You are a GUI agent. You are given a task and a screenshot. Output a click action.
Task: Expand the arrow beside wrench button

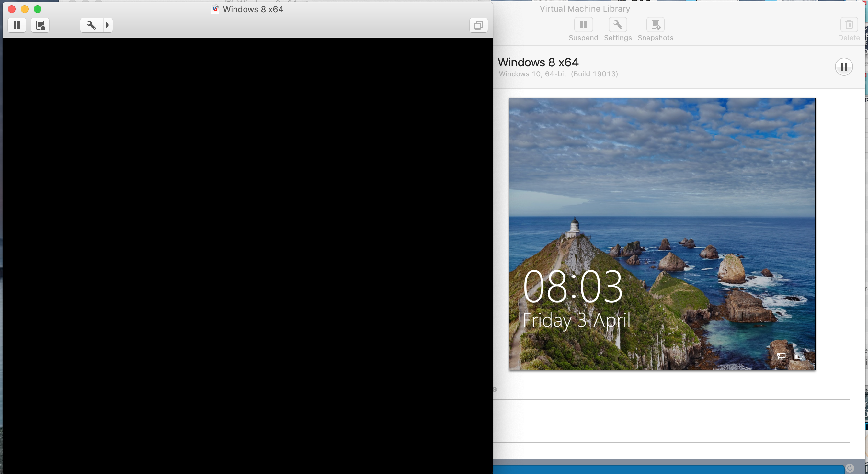[108, 25]
